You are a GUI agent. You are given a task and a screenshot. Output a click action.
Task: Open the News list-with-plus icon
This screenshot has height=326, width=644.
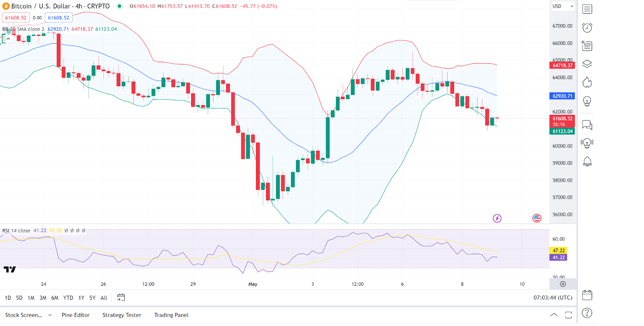tap(587, 46)
